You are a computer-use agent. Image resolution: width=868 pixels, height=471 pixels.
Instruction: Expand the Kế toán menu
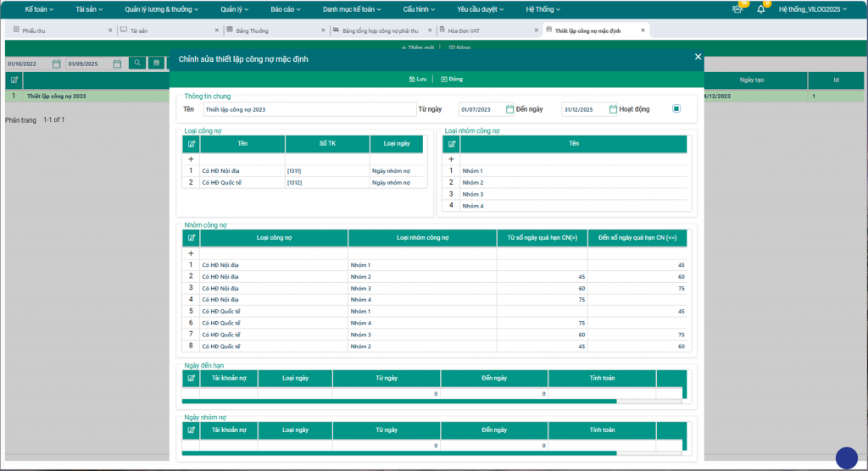(x=39, y=9)
